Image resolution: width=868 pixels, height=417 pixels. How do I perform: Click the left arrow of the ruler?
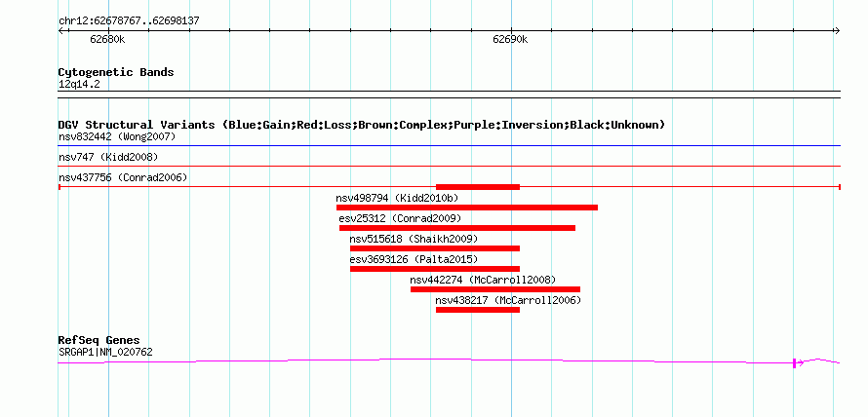click(x=61, y=31)
